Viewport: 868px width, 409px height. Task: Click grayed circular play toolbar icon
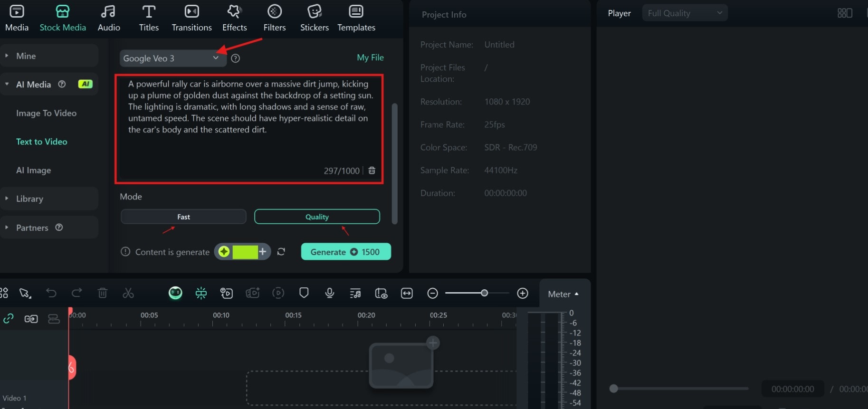point(278,293)
